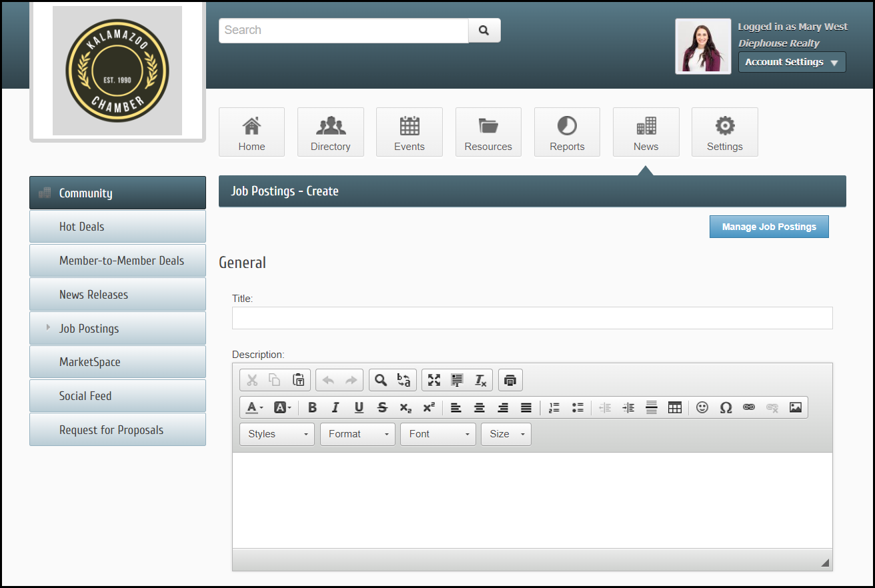Open the Resources tab
This screenshot has width=875, height=588.
point(488,132)
